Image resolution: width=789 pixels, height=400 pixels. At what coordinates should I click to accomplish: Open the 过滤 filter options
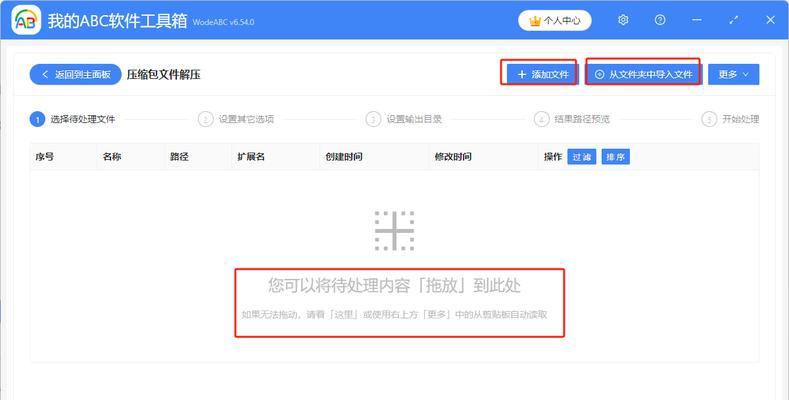point(582,157)
